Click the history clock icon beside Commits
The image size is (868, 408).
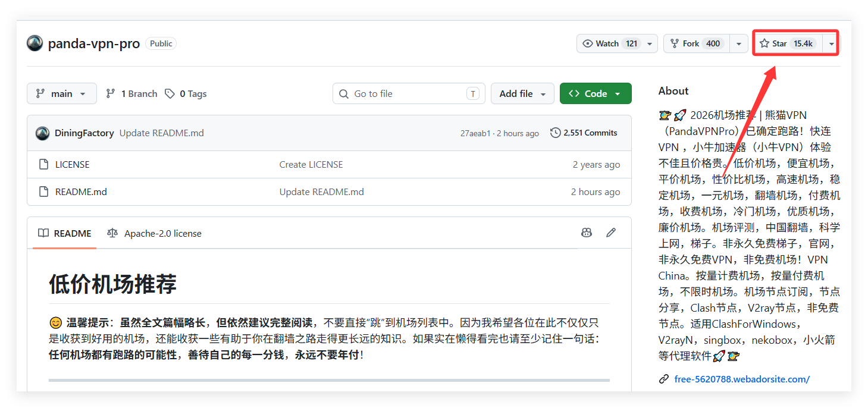pyautogui.click(x=556, y=133)
